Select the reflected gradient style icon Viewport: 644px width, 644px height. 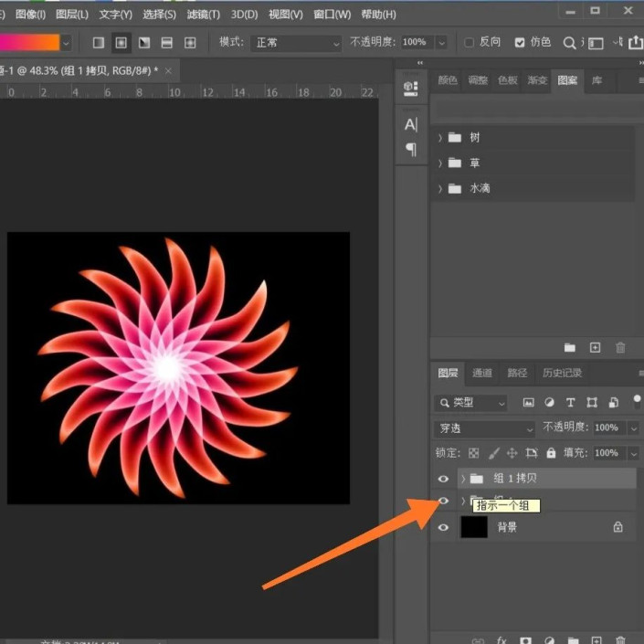167,43
